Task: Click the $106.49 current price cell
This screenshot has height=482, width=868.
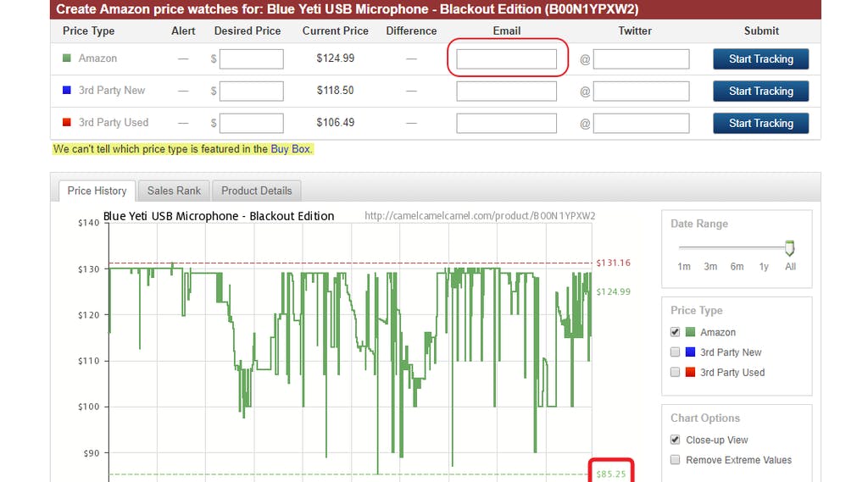Action: coord(336,122)
